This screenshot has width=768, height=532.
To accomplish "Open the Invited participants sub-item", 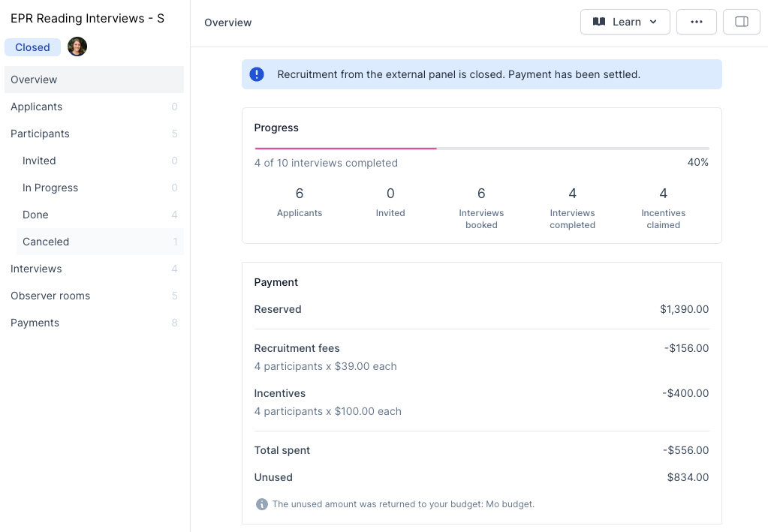I will 39,161.
